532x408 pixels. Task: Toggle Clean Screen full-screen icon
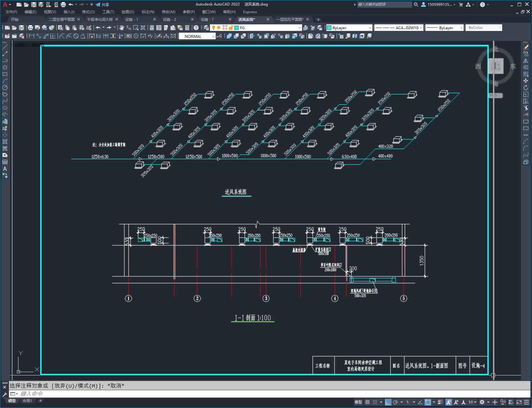[519, 402]
